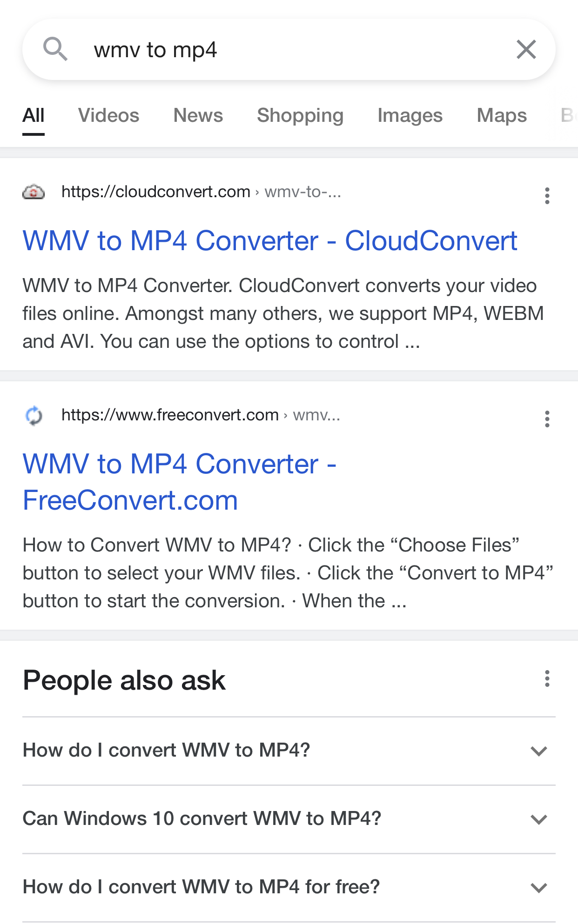Expand "How do I convert WMV to MP4?"

pos(289,751)
